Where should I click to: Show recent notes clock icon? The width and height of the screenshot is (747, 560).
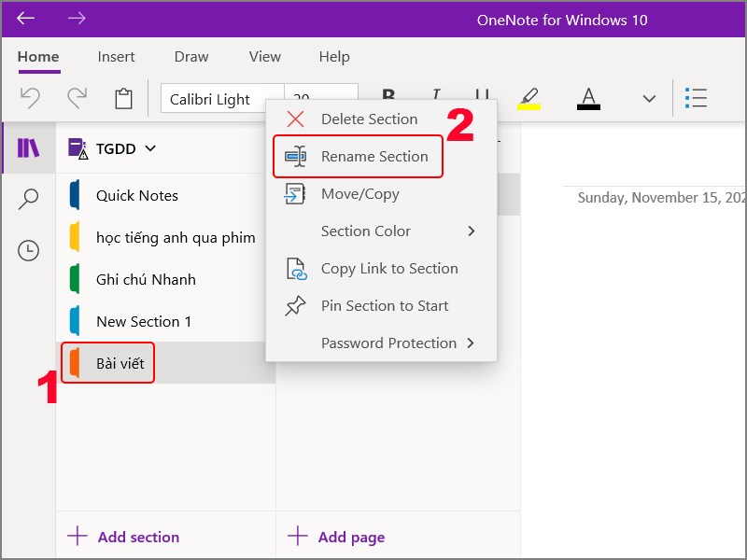tap(28, 250)
